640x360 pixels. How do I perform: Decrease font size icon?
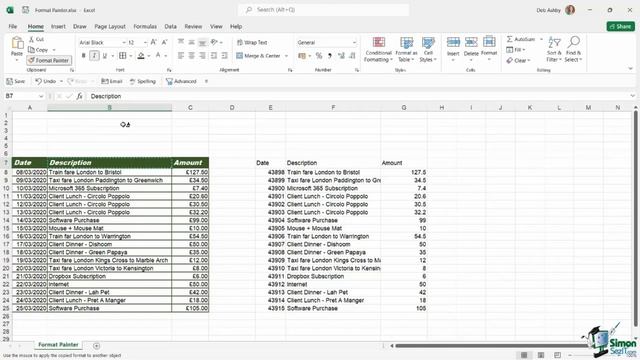(164, 42)
